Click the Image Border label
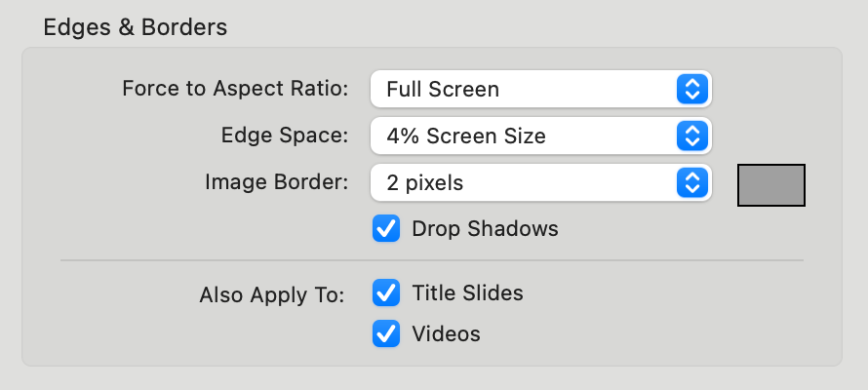The height and width of the screenshot is (390, 868). coord(276,181)
